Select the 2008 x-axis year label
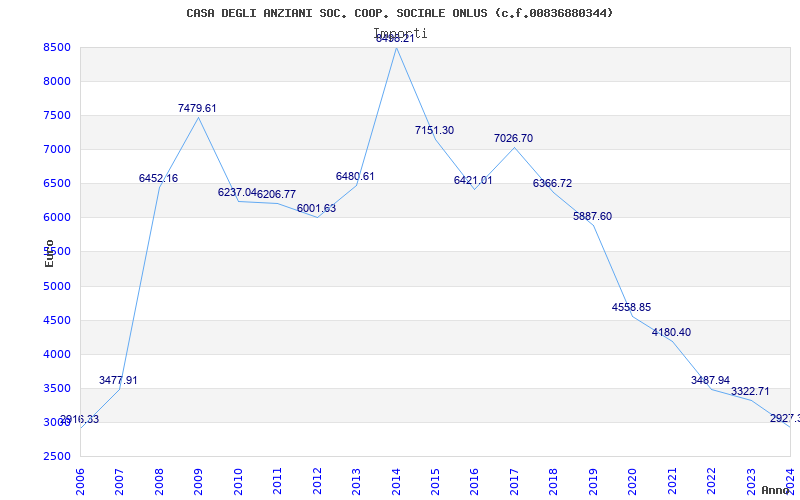The image size is (800, 500). pyautogui.click(x=159, y=481)
